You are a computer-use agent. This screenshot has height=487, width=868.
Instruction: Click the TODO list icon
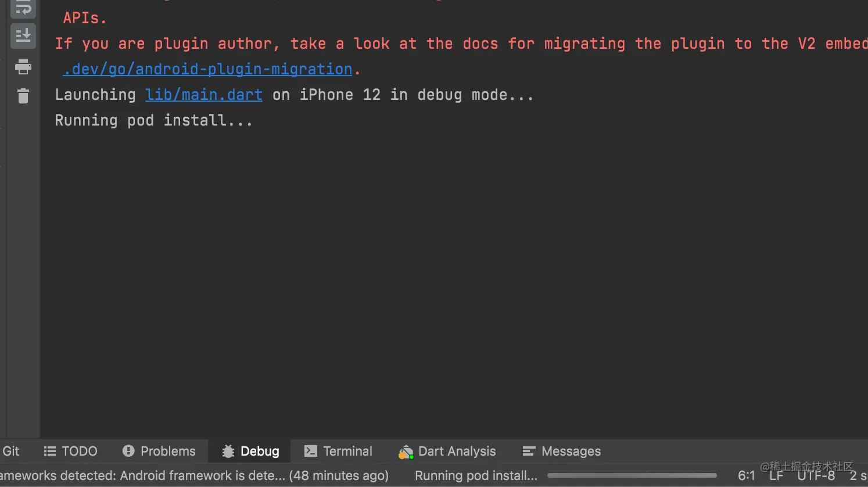pos(50,451)
